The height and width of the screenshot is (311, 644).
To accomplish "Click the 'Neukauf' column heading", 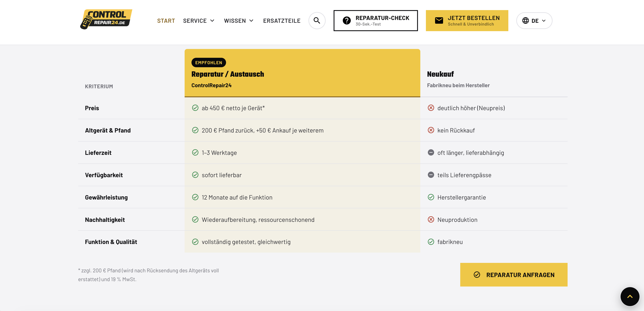I will click(x=440, y=74).
